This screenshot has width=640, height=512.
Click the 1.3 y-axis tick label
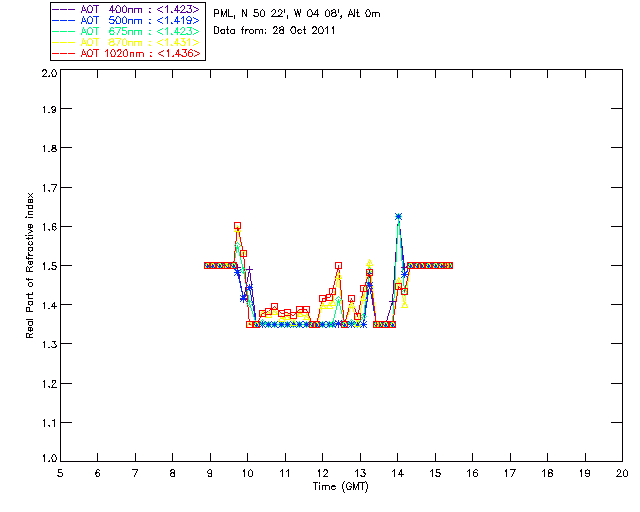[49, 344]
